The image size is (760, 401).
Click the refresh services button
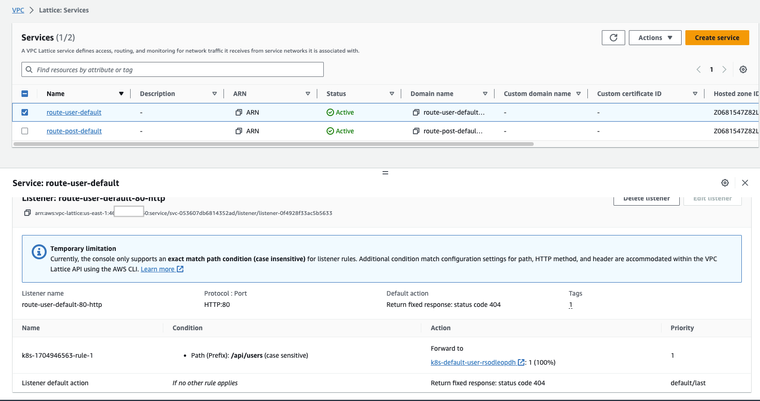pyautogui.click(x=613, y=38)
